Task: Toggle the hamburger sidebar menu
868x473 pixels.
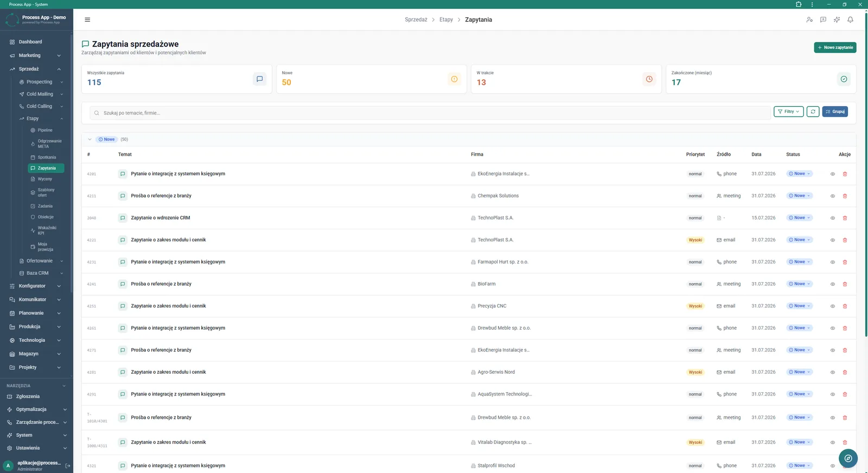Action: tap(87, 20)
